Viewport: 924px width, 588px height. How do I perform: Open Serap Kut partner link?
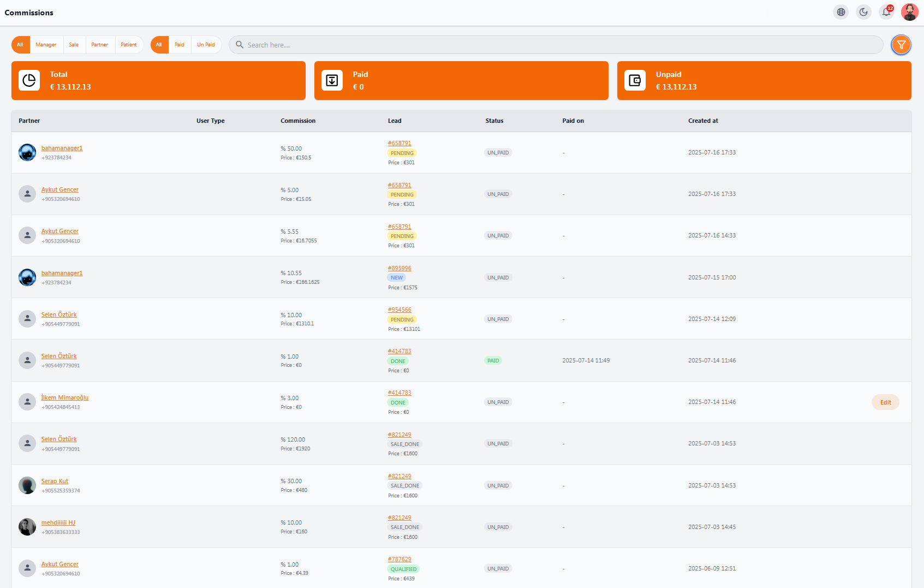tap(55, 481)
